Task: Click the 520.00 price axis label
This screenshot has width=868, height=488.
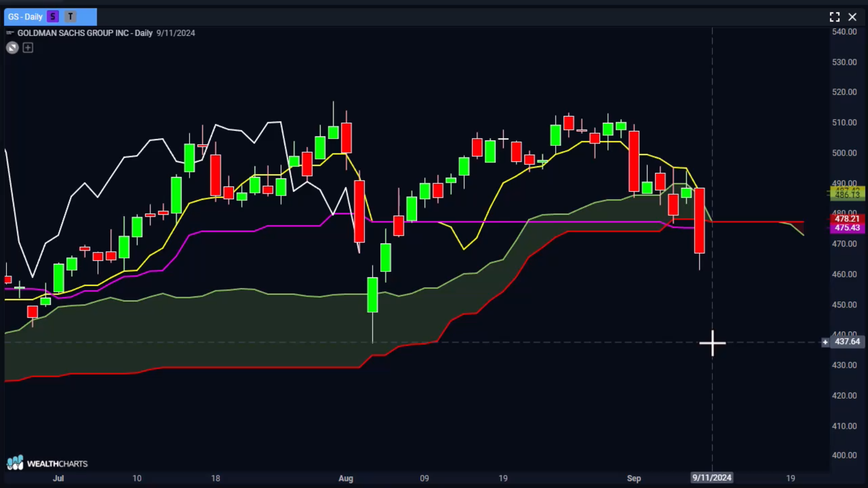Action: [844, 92]
